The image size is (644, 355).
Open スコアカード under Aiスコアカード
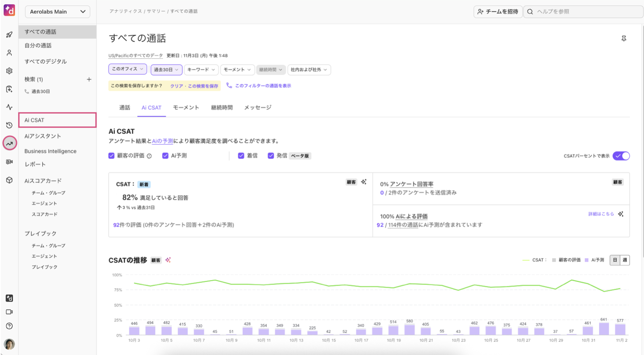tap(45, 214)
